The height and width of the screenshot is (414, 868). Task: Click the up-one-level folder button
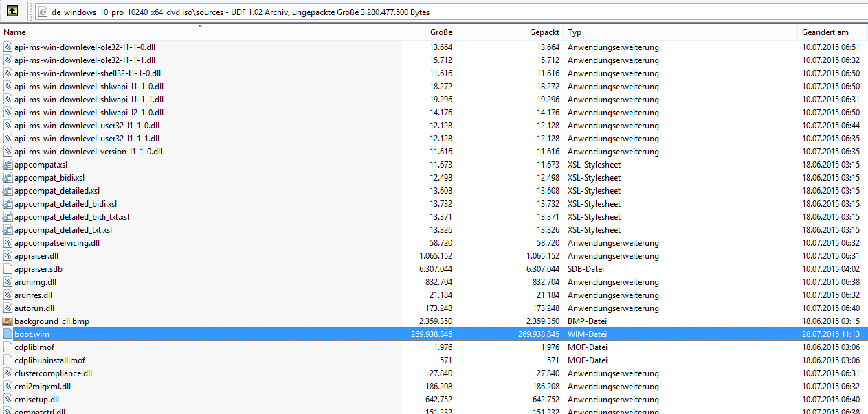[x=12, y=12]
